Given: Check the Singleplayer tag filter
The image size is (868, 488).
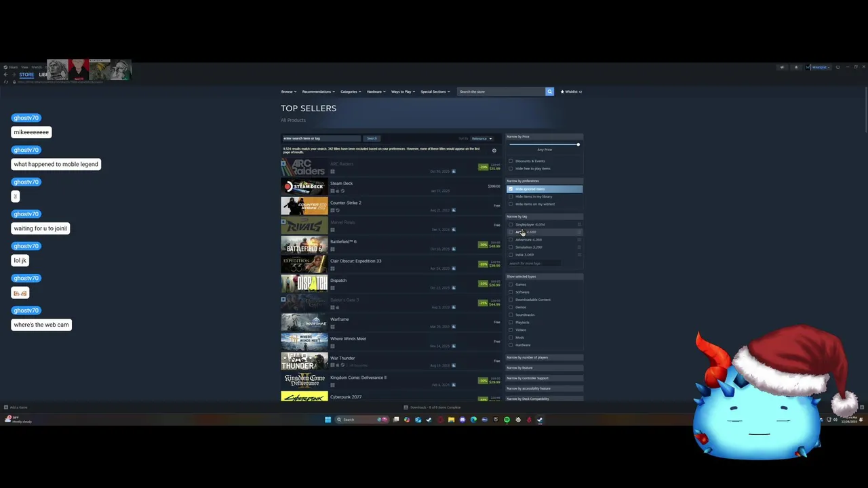Looking at the screenshot, I should pos(511,224).
